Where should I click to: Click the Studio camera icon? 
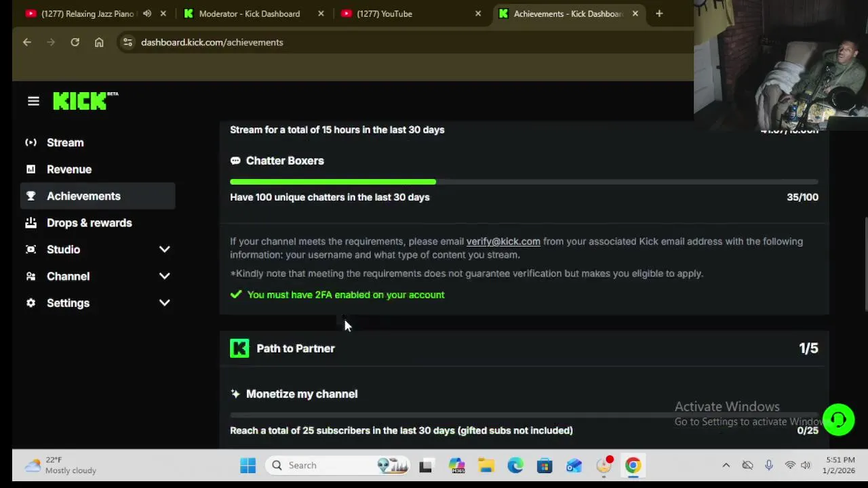pyautogui.click(x=31, y=249)
